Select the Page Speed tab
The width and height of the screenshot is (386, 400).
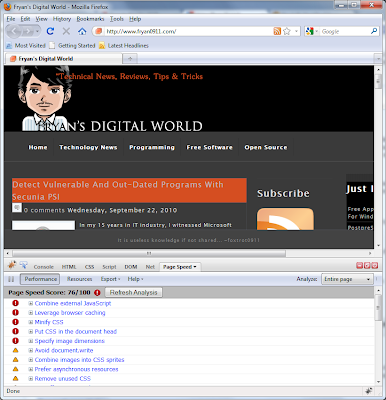coord(180,267)
